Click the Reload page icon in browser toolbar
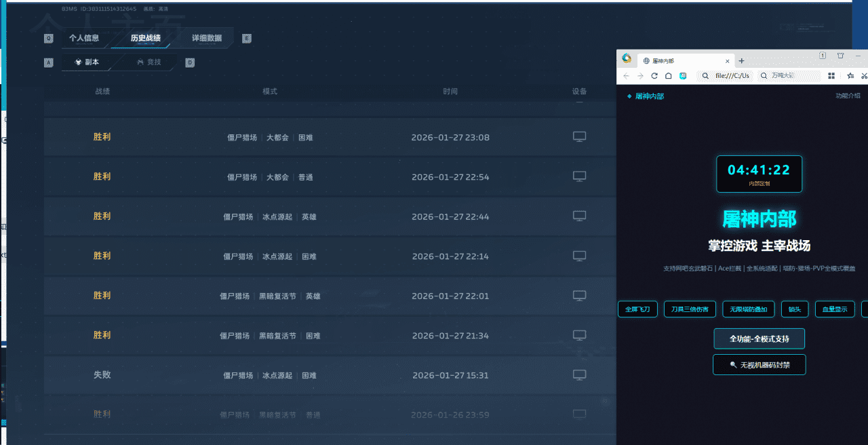868x445 pixels. (x=654, y=75)
